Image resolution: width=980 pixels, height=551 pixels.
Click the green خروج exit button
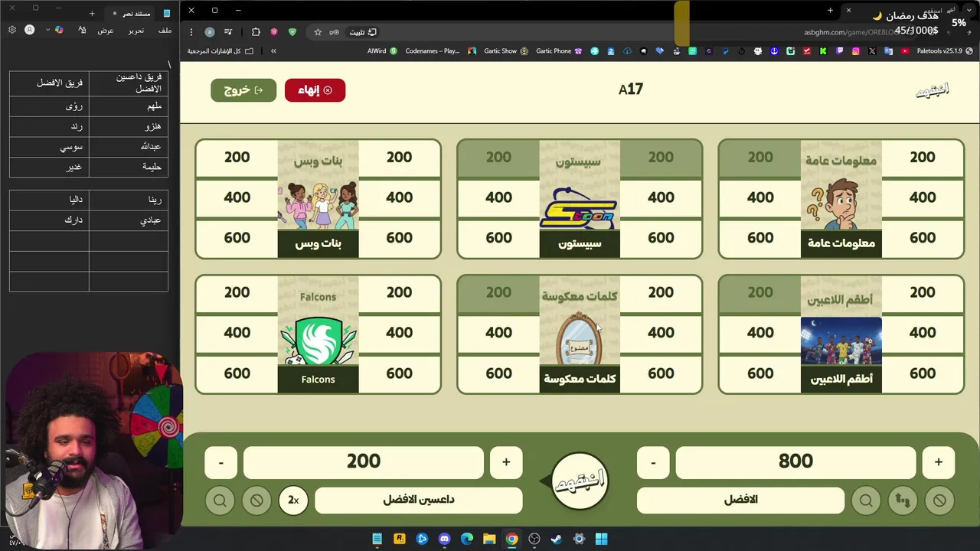click(243, 90)
